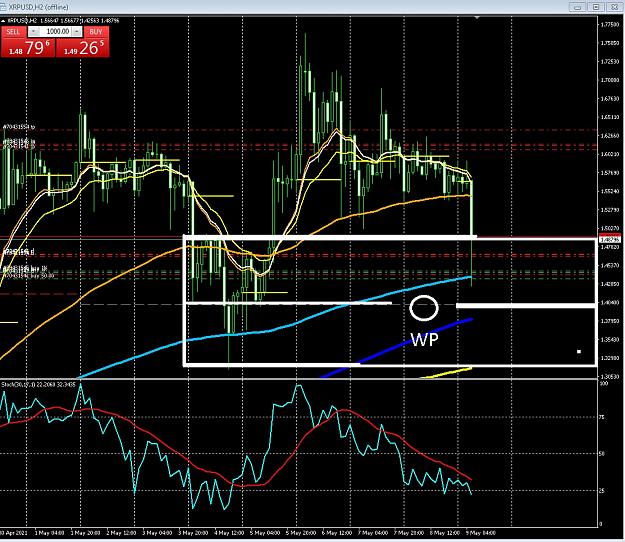Click the chart shift marker triangle at top
The image size is (625, 542).
click(477, 18)
